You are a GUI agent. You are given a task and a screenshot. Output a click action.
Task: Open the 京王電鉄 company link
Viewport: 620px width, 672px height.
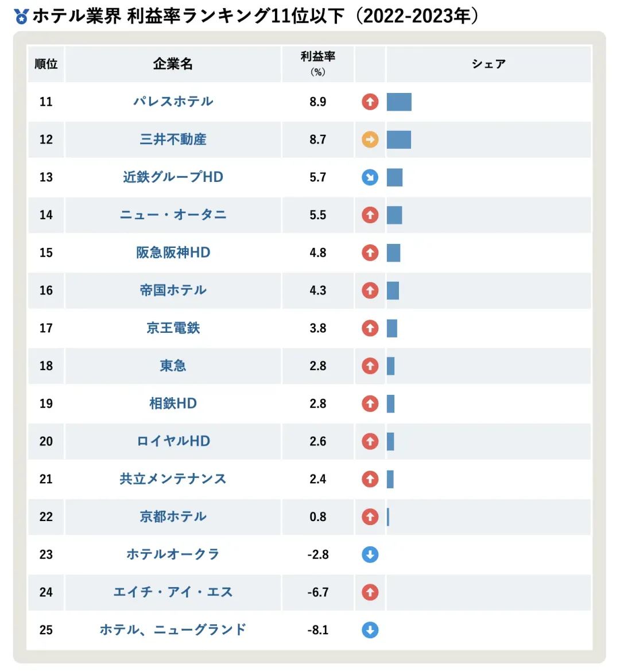(x=173, y=328)
